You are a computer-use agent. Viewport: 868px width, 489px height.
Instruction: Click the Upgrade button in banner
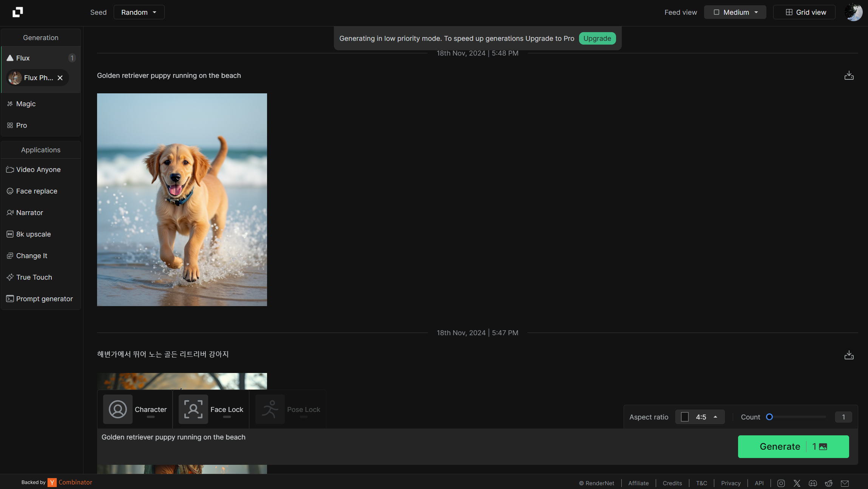click(x=597, y=39)
